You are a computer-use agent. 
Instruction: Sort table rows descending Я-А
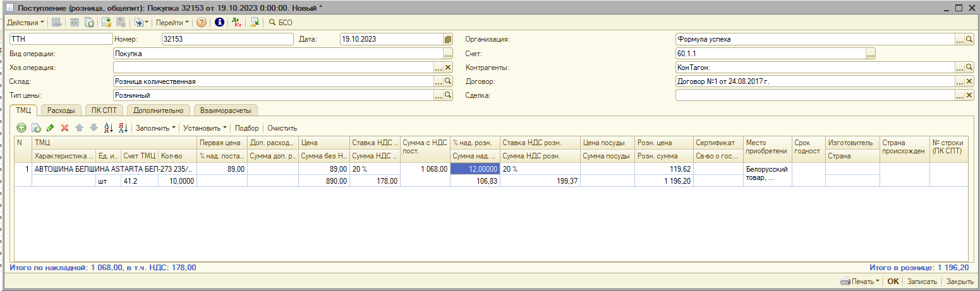[x=123, y=128]
